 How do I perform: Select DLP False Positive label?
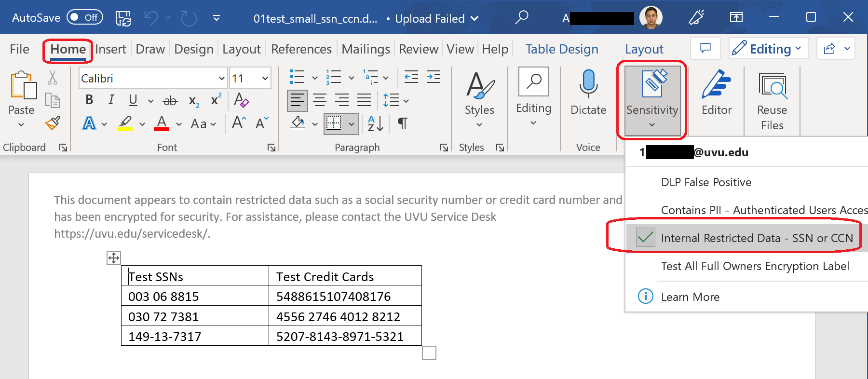pyautogui.click(x=706, y=182)
